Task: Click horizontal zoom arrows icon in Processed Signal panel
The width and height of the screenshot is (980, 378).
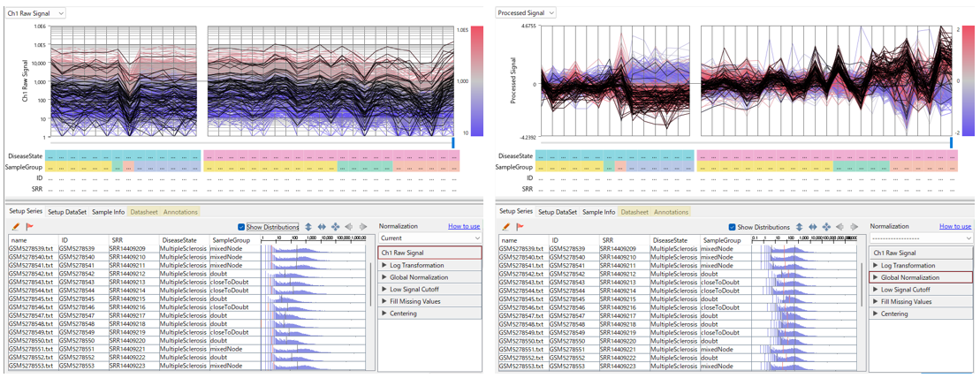Action: tap(812, 227)
